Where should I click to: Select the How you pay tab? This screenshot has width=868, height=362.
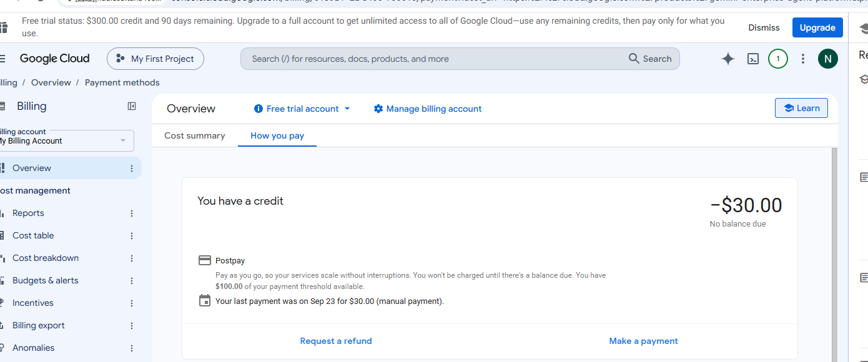click(277, 135)
